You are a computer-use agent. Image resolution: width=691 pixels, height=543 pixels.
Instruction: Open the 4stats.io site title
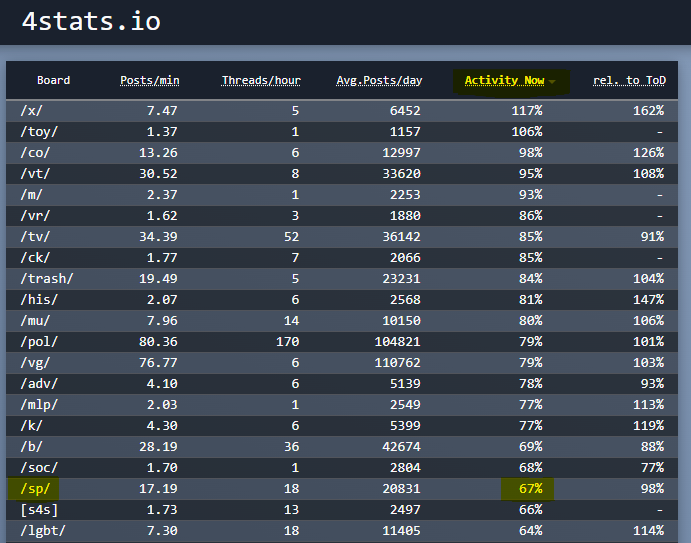pyautogui.click(x=91, y=21)
